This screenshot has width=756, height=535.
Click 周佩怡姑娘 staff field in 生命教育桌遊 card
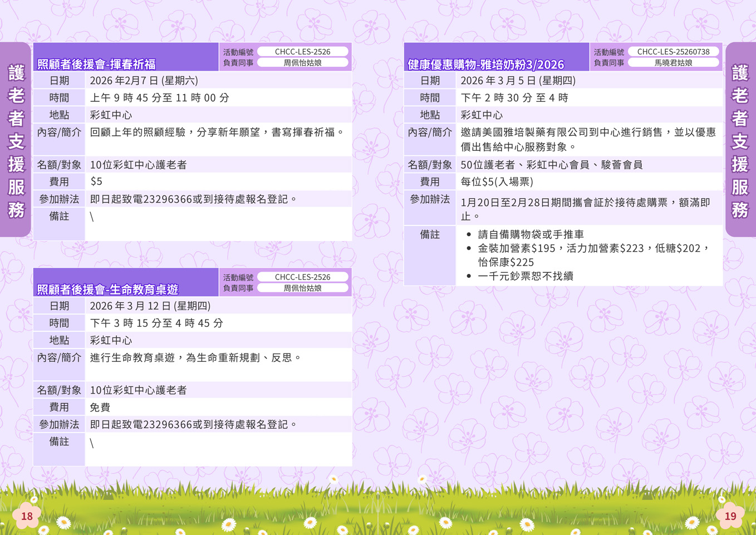tap(302, 288)
